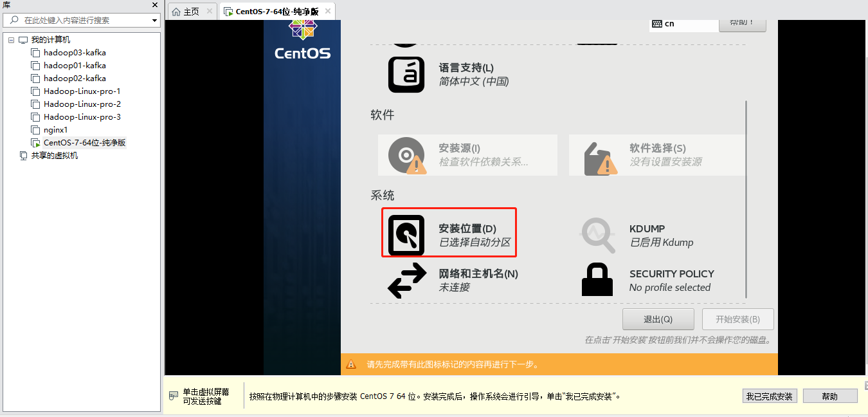Collapse the 我的计算机 tree node
This screenshot has width=868, height=417.
click(11, 40)
